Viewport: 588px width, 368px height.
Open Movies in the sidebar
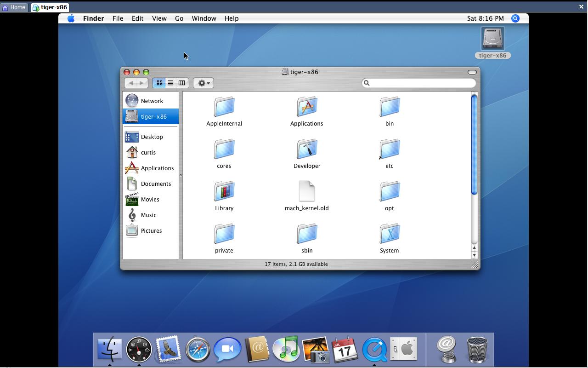[151, 199]
